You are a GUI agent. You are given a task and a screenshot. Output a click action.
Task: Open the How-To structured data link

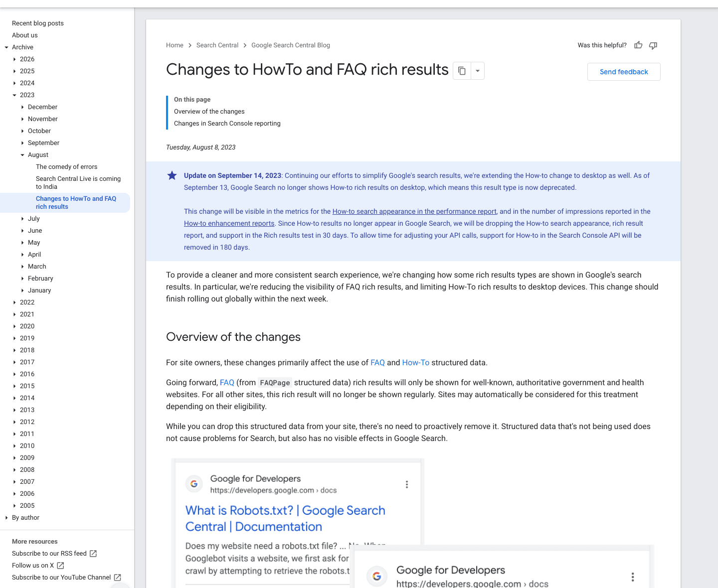click(416, 363)
